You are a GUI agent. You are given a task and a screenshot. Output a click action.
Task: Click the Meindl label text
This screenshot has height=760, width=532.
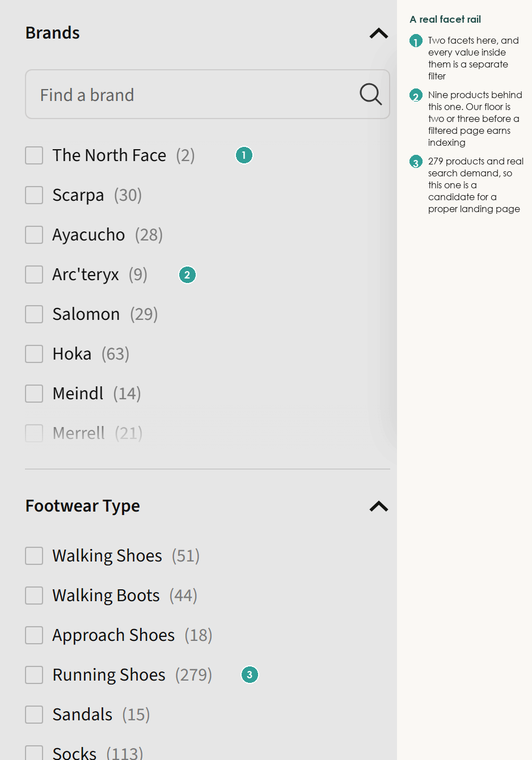click(78, 394)
